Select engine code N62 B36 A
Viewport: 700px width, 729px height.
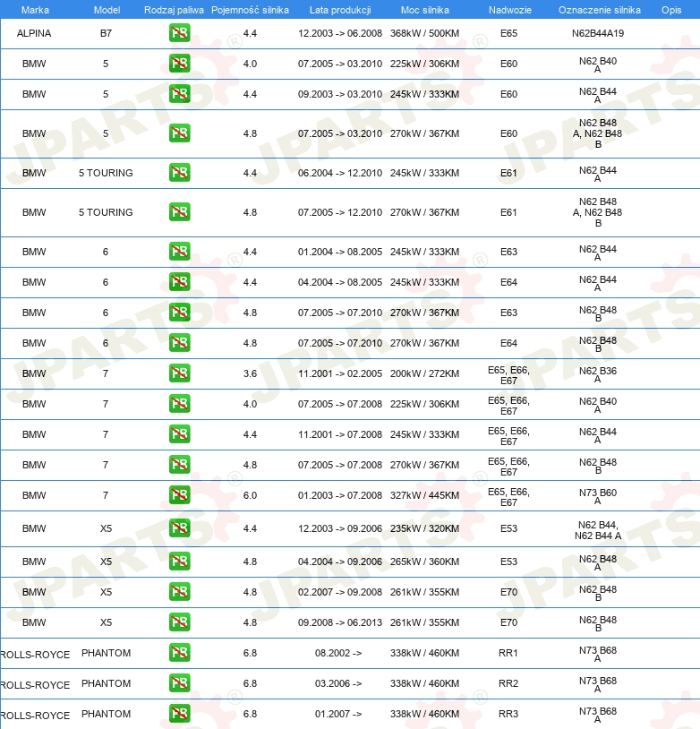point(598,374)
